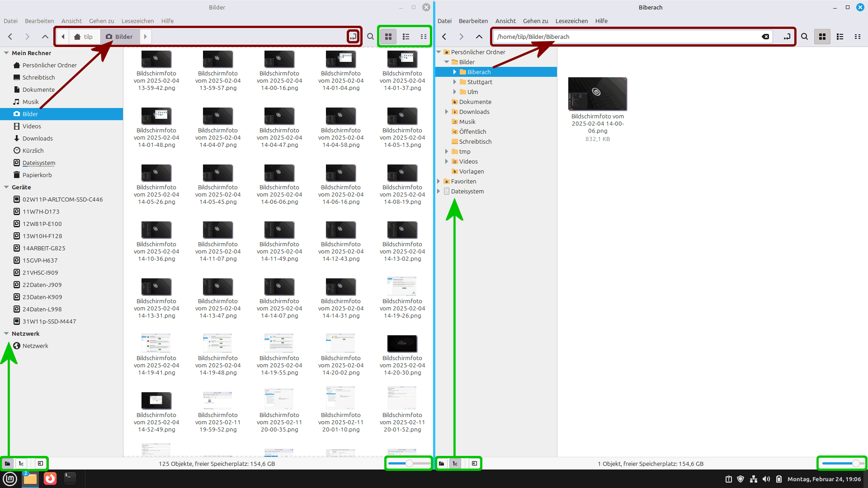
Task: Switch Bilder window to list view
Action: pyautogui.click(x=406, y=37)
